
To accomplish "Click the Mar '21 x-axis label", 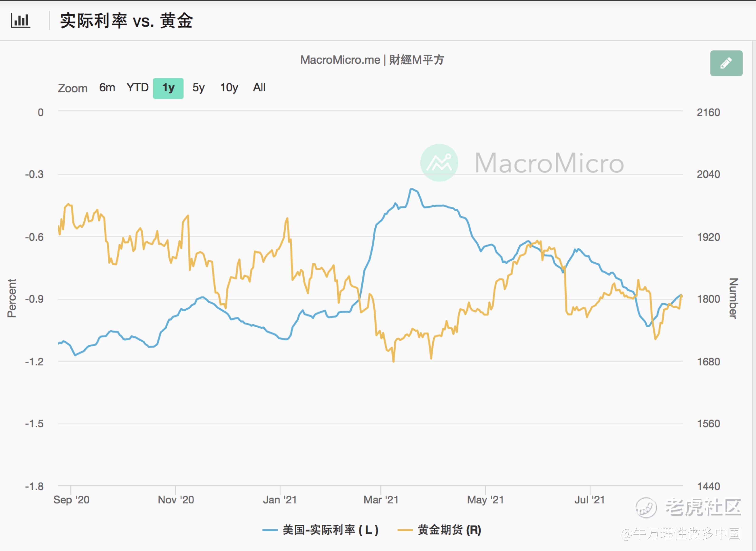I will pos(381,500).
